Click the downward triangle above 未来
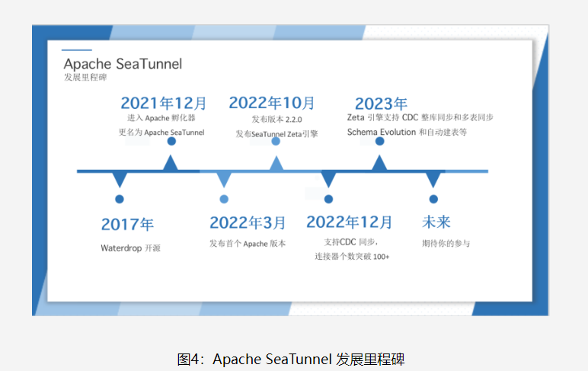This screenshot has height=371, width=588. point(433,179)
